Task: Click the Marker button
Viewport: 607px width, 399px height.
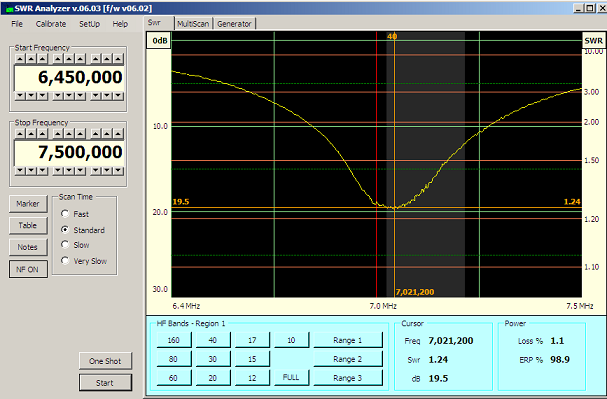Action: [x=28, y=204]
